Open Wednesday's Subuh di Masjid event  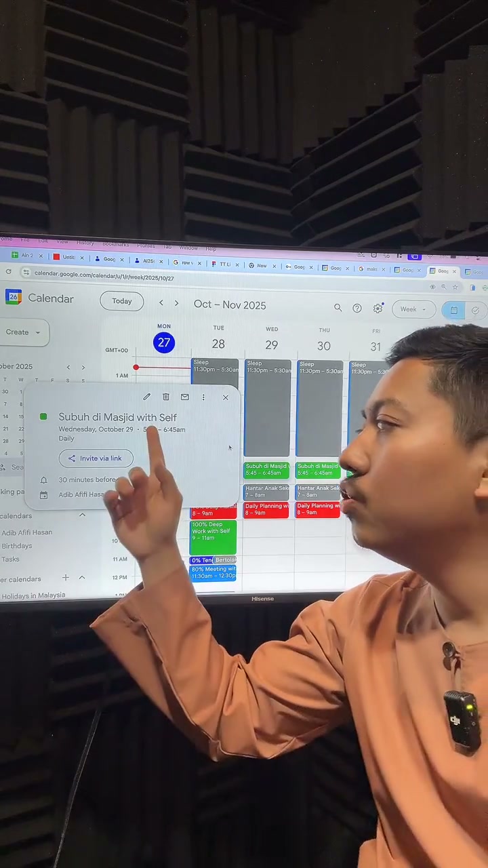pyautogui.click(x=266, y=470)
